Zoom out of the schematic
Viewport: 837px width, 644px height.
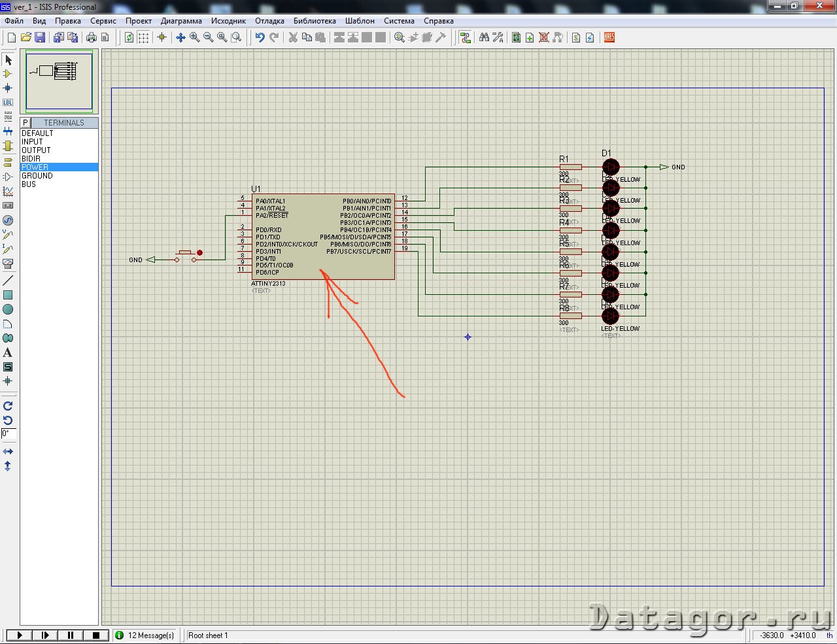tap(208, 38)
